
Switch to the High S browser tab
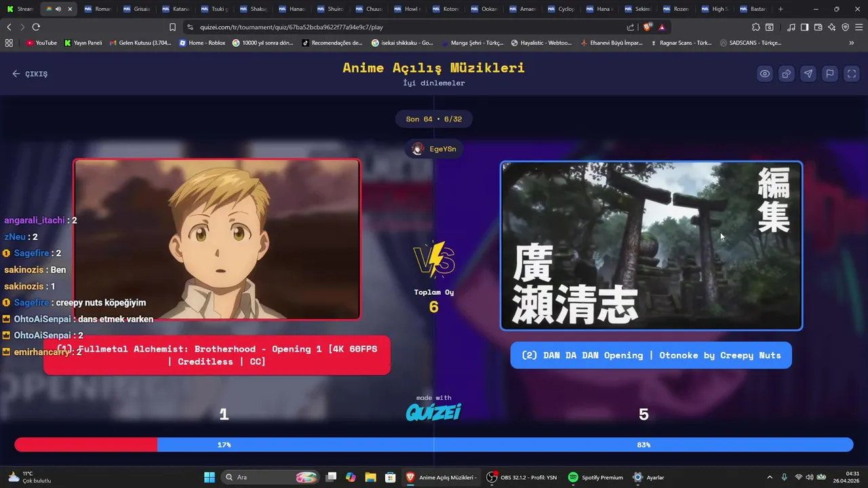(715, 9)
